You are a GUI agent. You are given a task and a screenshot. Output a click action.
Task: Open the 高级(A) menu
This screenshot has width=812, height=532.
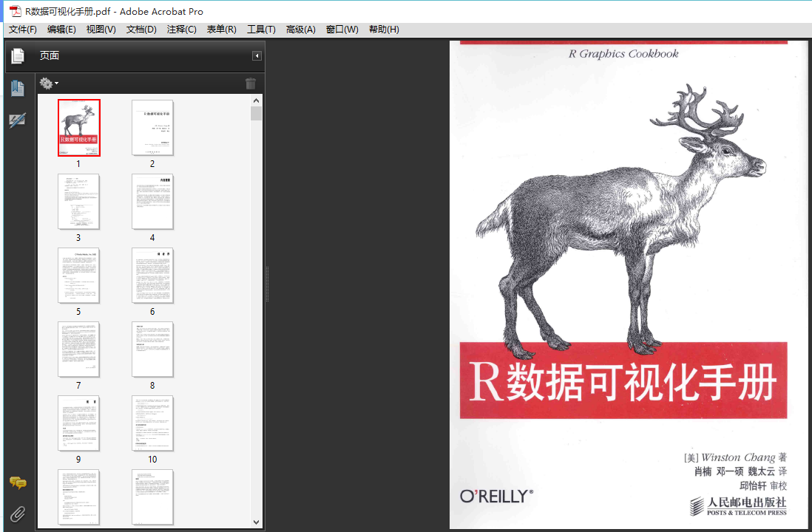301,30
